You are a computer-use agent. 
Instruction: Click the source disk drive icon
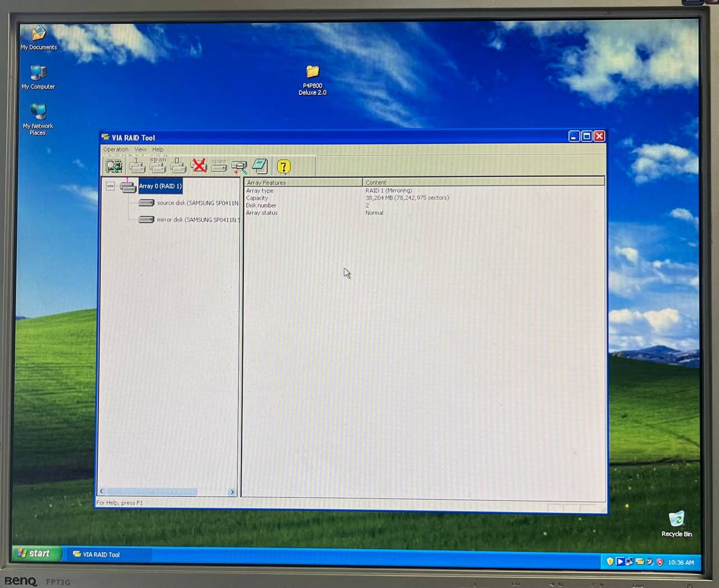tap(146, 203)
